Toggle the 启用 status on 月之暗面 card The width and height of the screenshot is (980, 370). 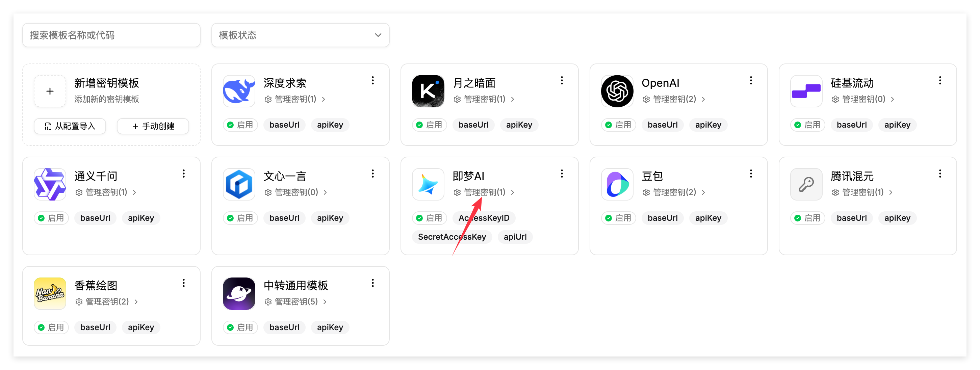(430, 125)
